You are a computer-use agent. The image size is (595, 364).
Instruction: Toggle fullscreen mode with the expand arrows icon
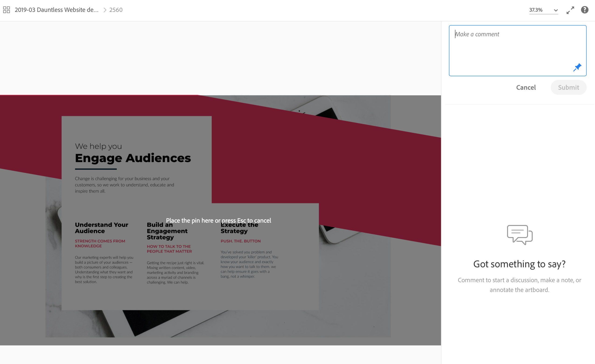570,10
